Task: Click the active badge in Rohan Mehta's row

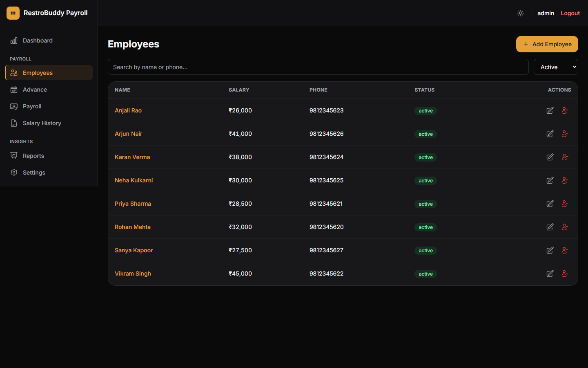Action: (x=425, y=227)
